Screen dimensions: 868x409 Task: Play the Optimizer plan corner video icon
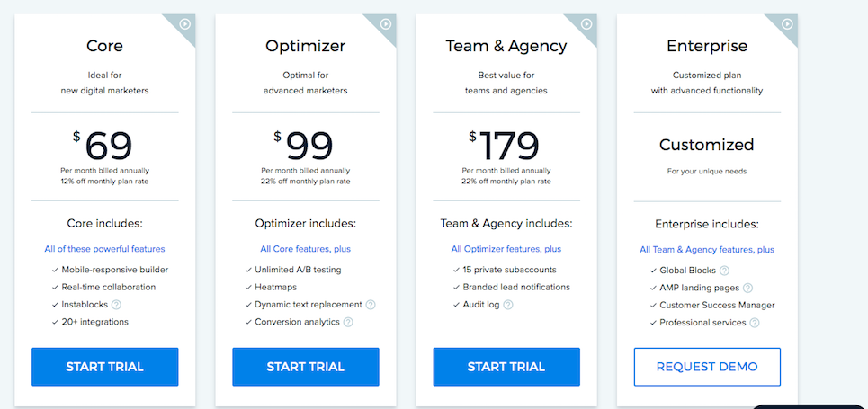point(386,23)
